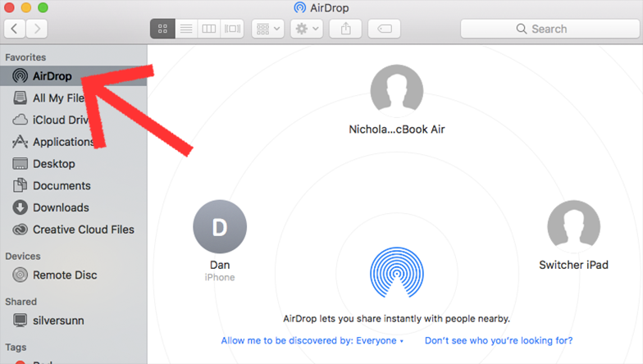Switch to list view in toolbar
Screen dimensions: 643x364
point(185,29)
